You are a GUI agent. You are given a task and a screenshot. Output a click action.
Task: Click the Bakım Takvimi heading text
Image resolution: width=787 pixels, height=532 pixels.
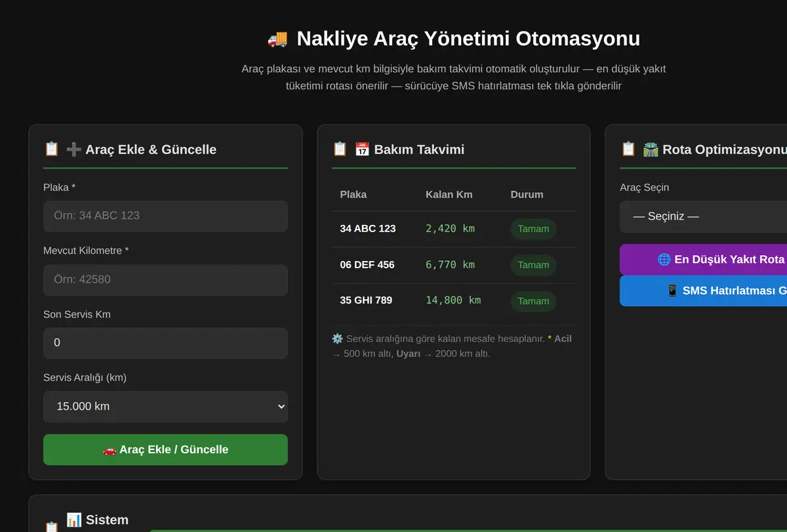tap(419, 150)
